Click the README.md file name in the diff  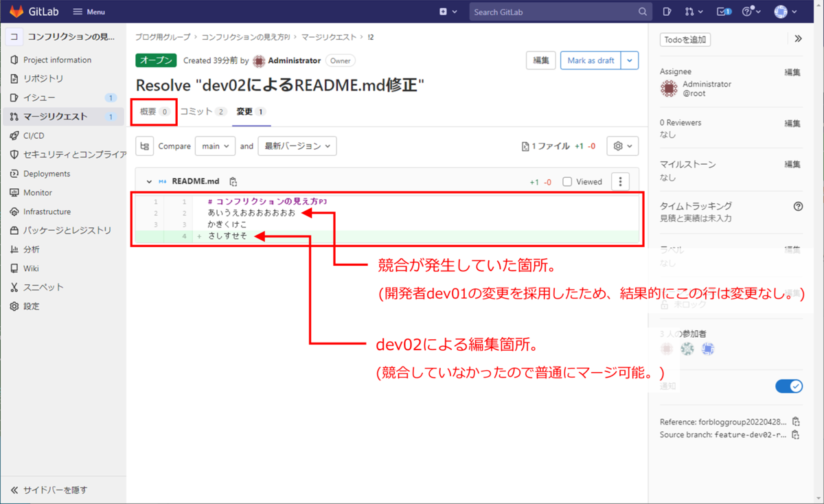click(x=196, y=182)
